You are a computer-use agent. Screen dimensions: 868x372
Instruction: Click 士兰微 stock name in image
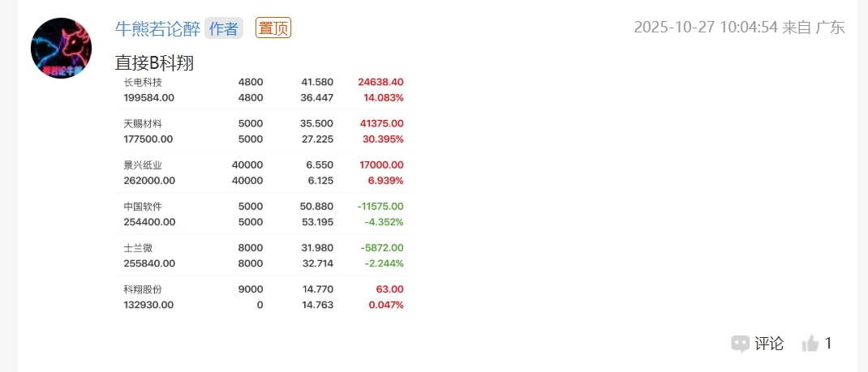138,247
